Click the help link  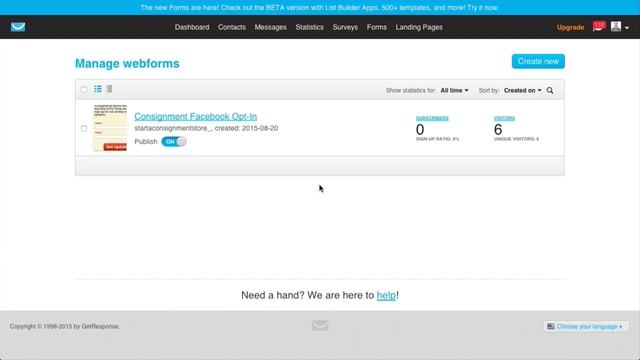click(386, 295)
